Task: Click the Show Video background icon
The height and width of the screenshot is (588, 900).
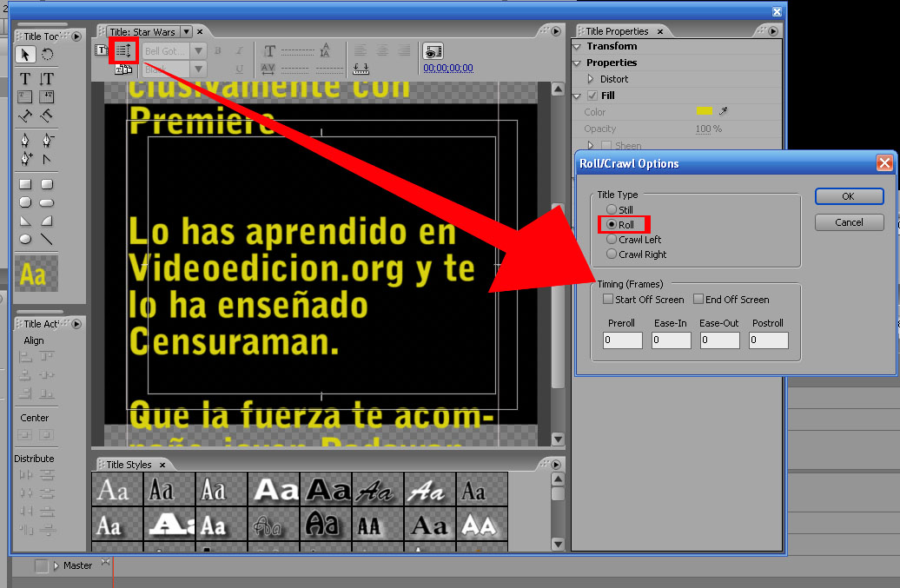Action: coord(433,51)
